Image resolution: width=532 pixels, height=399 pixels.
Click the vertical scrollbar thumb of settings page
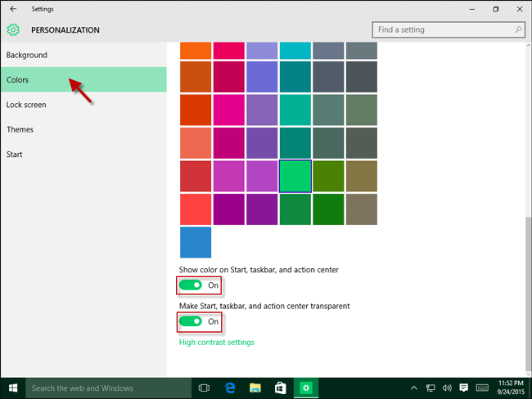(528, 294)
